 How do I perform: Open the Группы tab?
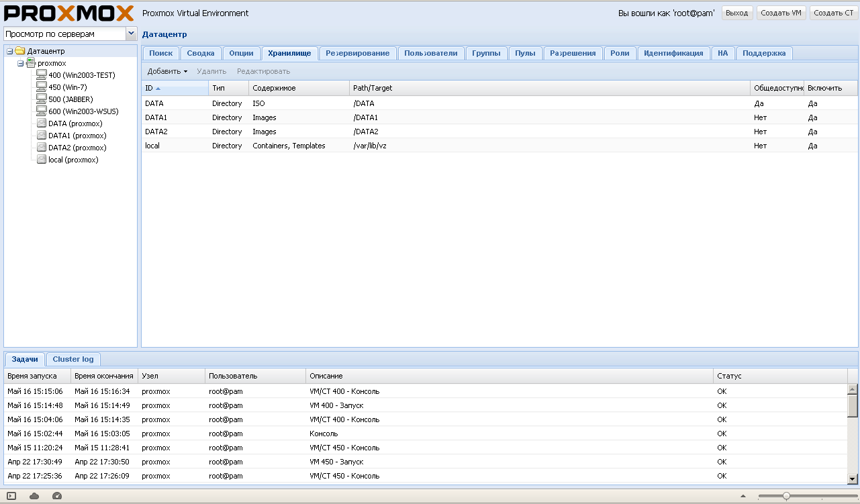tap(486, 53)
